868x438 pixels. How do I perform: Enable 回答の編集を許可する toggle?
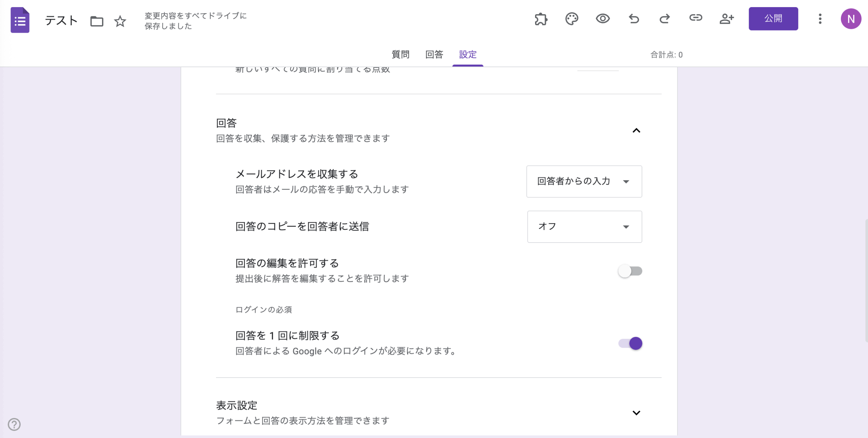(x=630, y=271)
